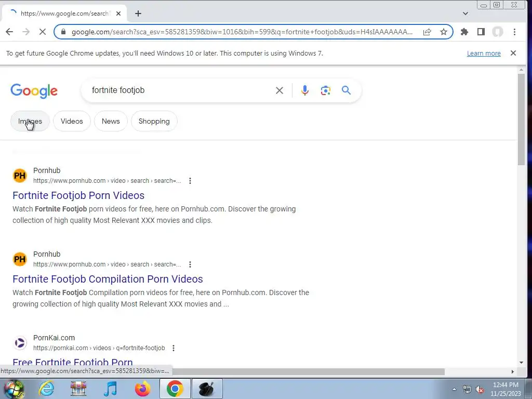This screenshot has width=532, height=399.
Task: Focus the Chrome address bar URL
Action: [242, 32]
